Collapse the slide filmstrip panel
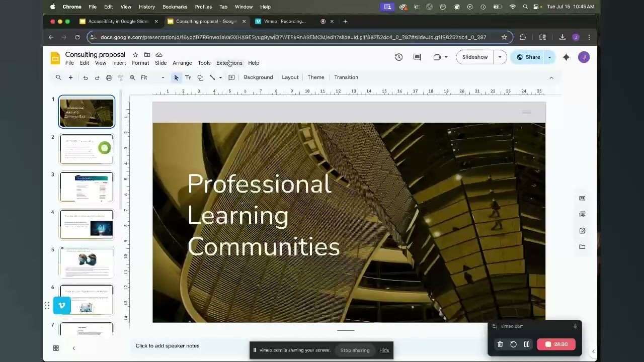Screen dimensions: 644x362 pyautogui.click(x=73, y=348)
